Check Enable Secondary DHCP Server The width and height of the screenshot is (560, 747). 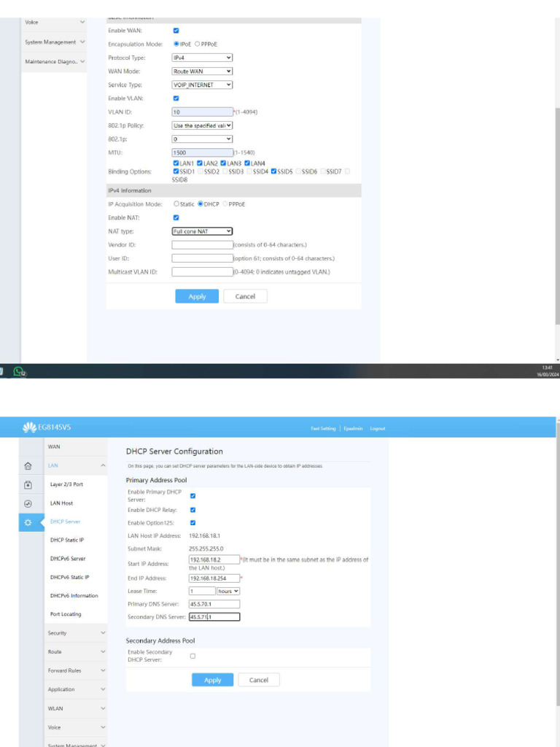click(192, 656)
